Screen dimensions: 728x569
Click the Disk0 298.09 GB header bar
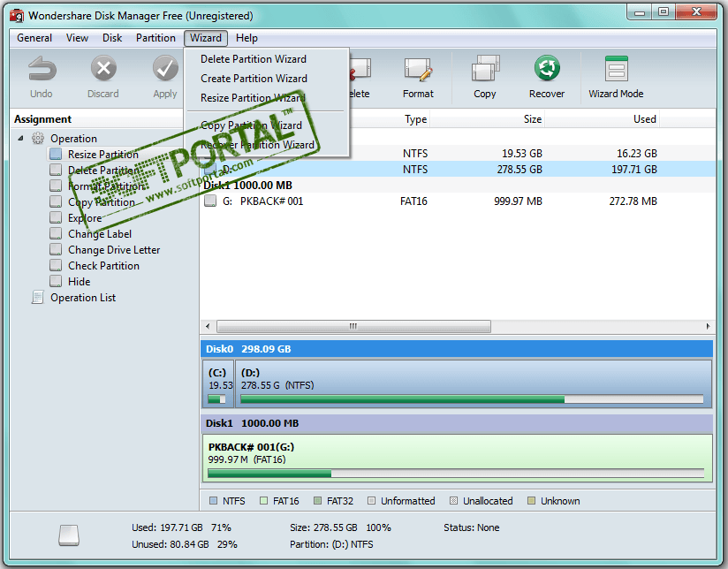(458, 349)
